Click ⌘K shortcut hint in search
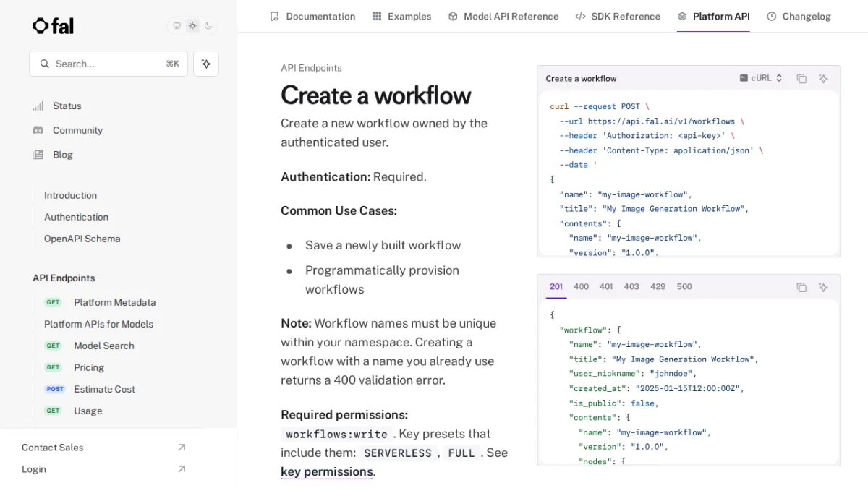The width and height of the screenshot is (868, 488). [x=172, y=64]
